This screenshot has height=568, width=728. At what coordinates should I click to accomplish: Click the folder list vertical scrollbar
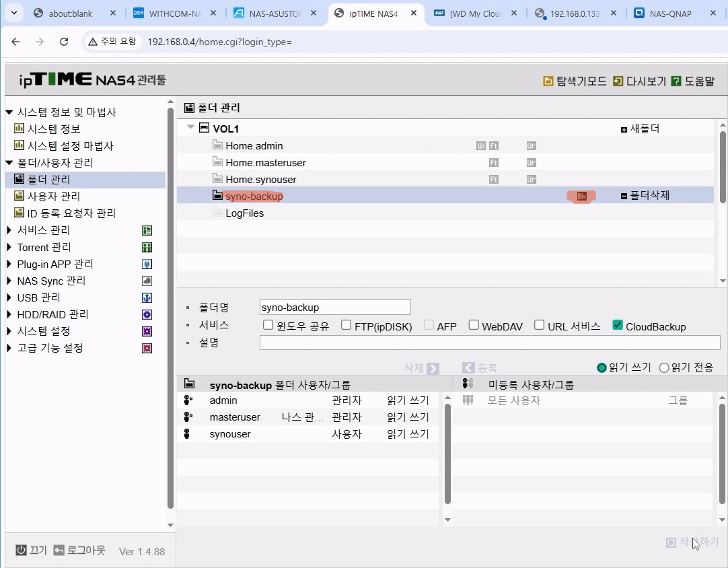point(723,202)
